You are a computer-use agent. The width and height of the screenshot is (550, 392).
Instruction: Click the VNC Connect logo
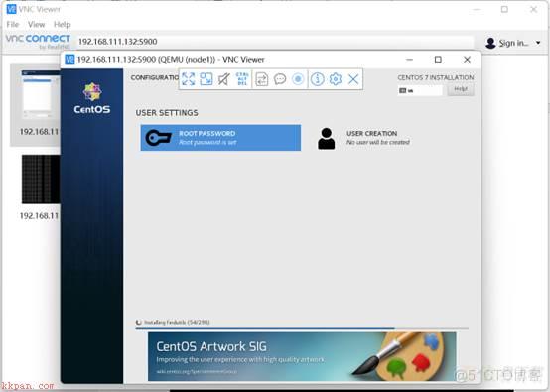[38, 42]
